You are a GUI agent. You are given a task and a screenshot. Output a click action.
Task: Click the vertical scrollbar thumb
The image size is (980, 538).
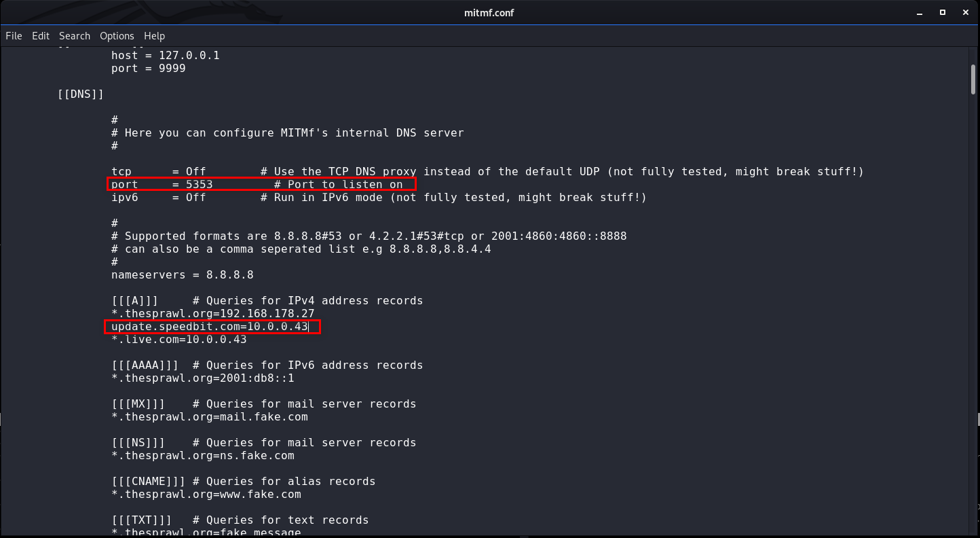pos(974,79)
